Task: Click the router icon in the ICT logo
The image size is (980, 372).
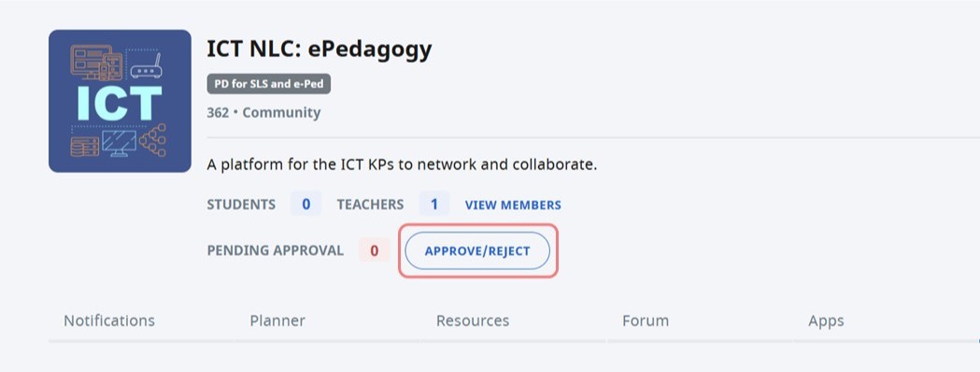Action: [147, 66]
